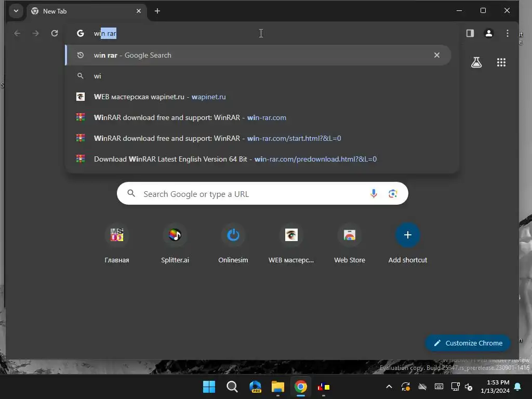This screenshot has width=532, height=399.
Task: Go back with the back arrow
Action: coord(17,33)
